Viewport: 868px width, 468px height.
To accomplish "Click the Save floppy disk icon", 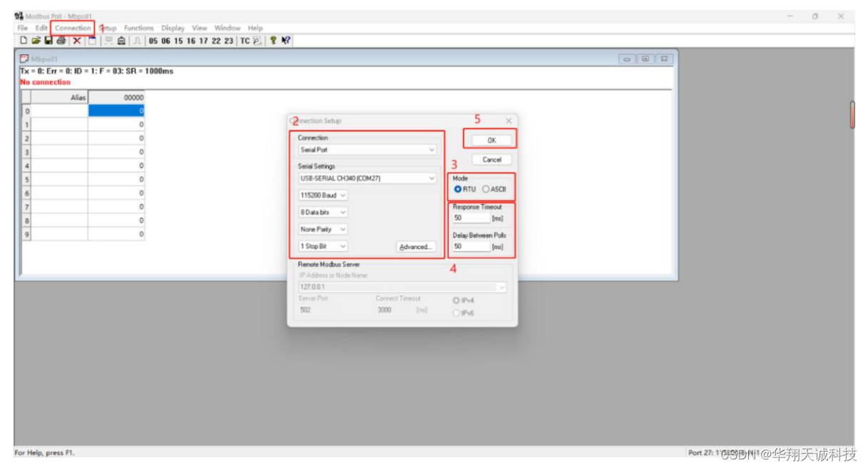I will click(48, 41).
